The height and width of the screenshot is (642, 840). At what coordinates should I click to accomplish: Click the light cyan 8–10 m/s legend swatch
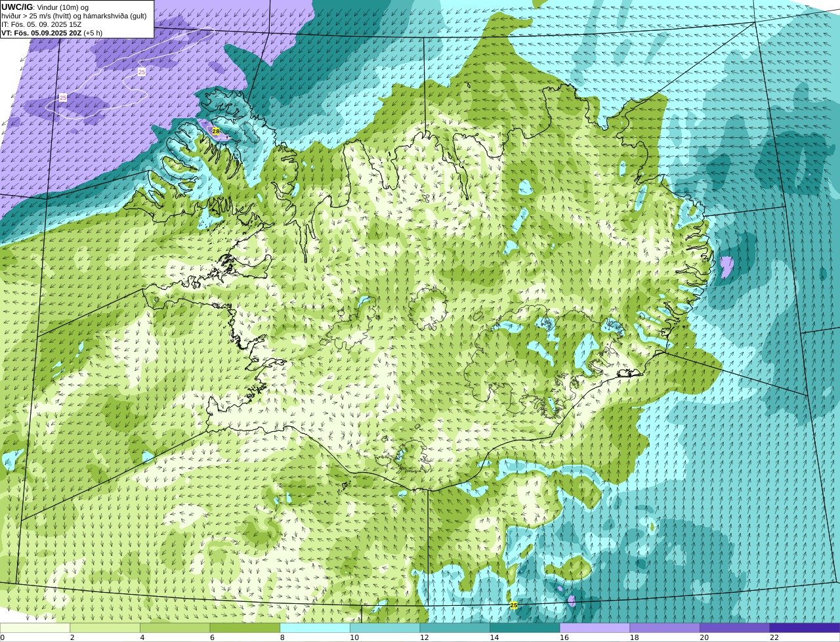point(315,628)
